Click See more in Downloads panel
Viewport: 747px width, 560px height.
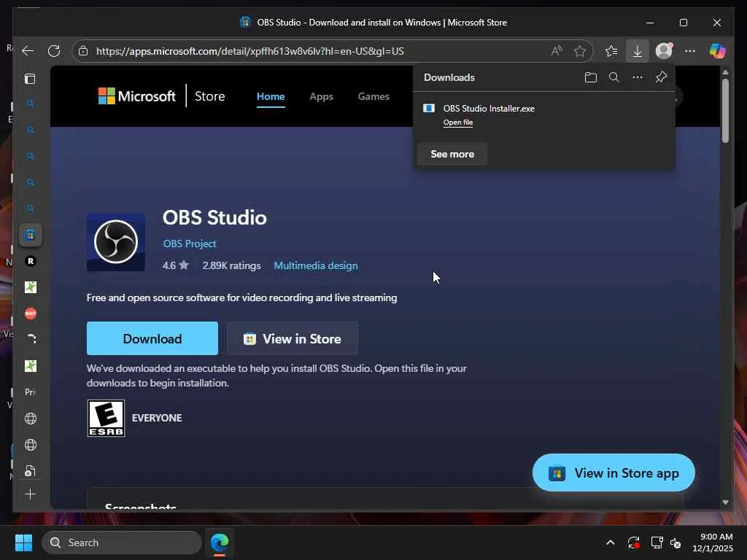pos(452,155)
